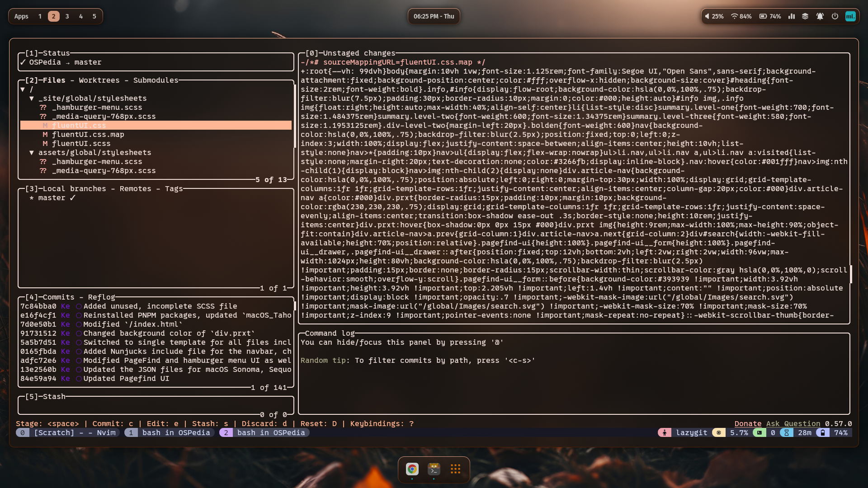Viewport: 868px width, 488px height.
Task: Switch to the Reflog tab
Action: tap(101, 297)
